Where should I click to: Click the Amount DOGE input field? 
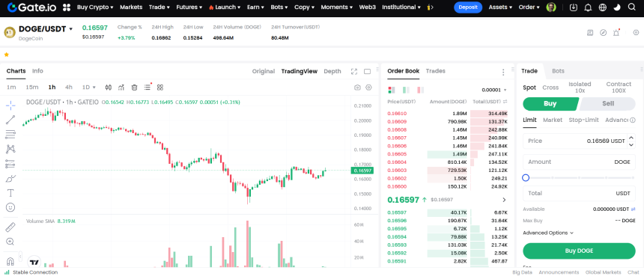click(579, 162)
